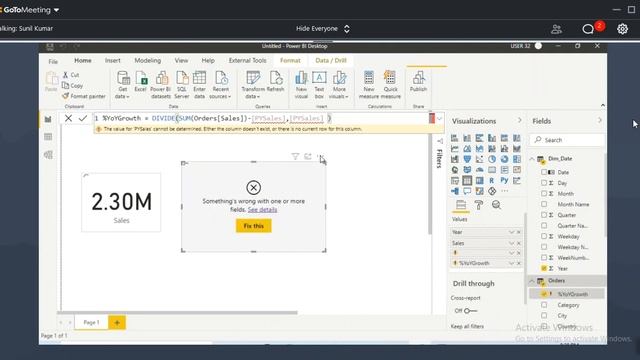Screen dimensions: 640x360
Task: Open the See details link
Action: point(262,209)
